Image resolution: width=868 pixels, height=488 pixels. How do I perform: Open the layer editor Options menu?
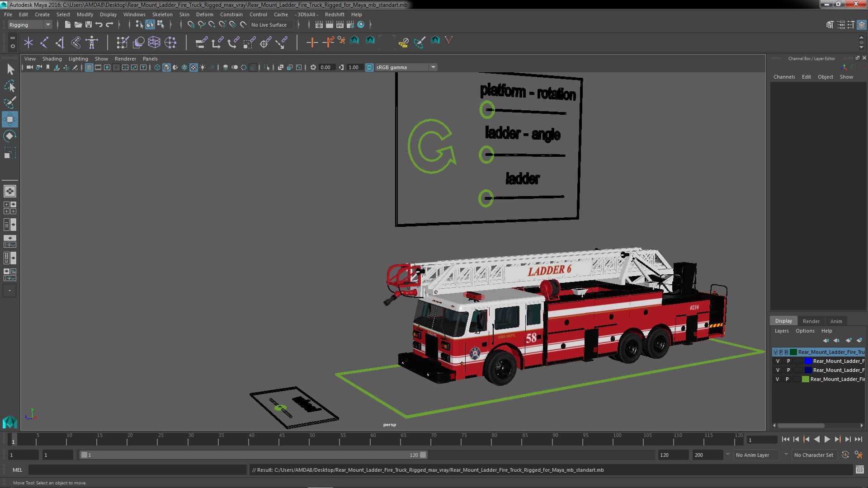click(x=805, y=331)
